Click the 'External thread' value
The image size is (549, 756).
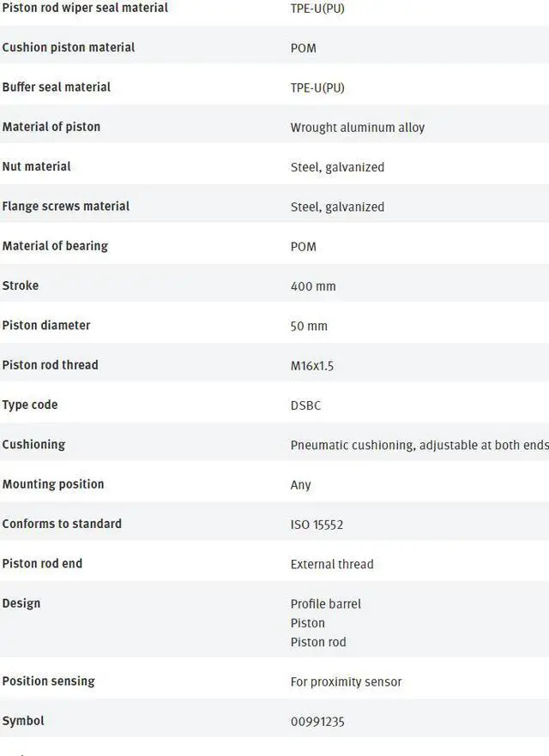332,564
